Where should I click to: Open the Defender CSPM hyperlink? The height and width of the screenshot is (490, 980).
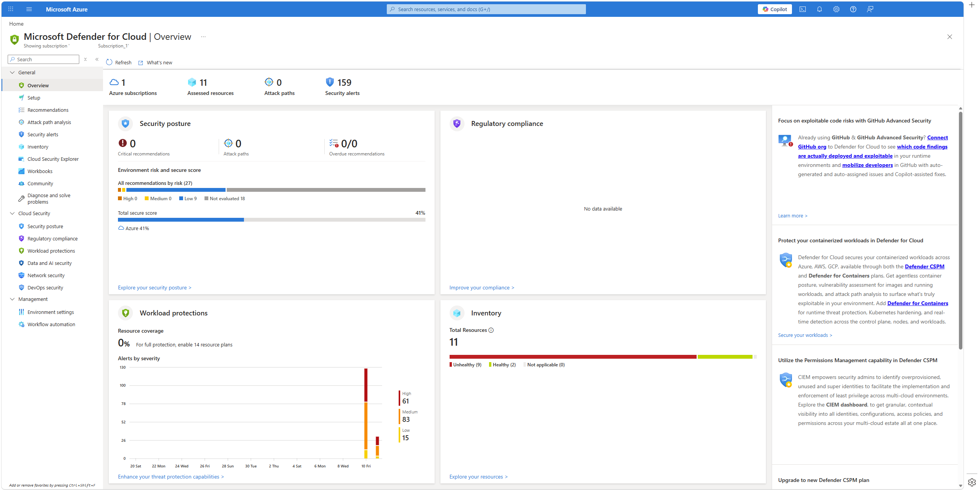coord(924,266)
